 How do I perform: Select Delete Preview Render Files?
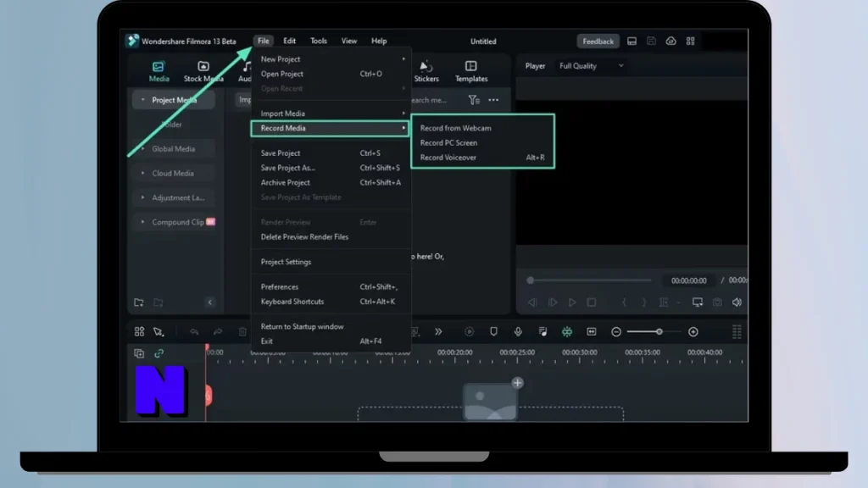(x=331, y=237)
